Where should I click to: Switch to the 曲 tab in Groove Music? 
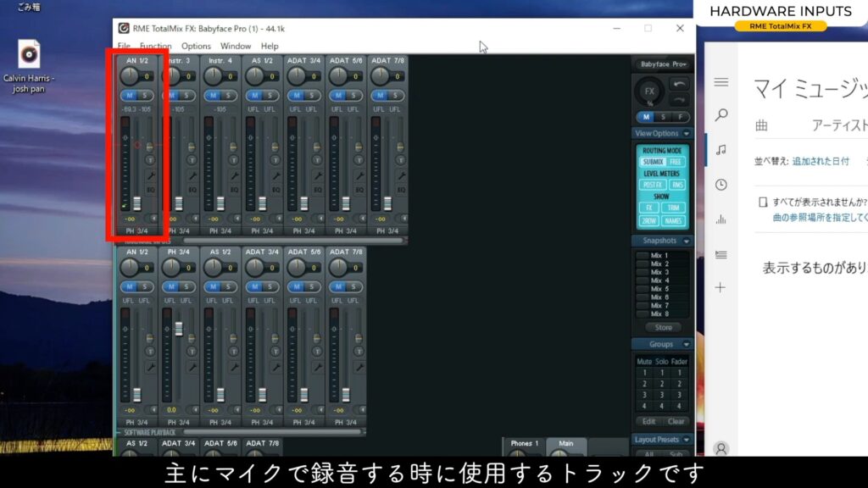point(762,125)
